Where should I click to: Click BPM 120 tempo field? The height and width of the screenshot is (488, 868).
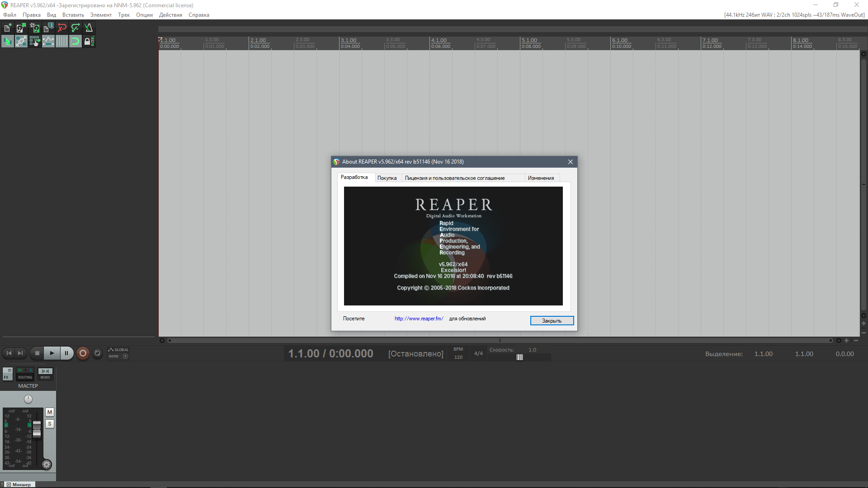[x=458, y=353]
